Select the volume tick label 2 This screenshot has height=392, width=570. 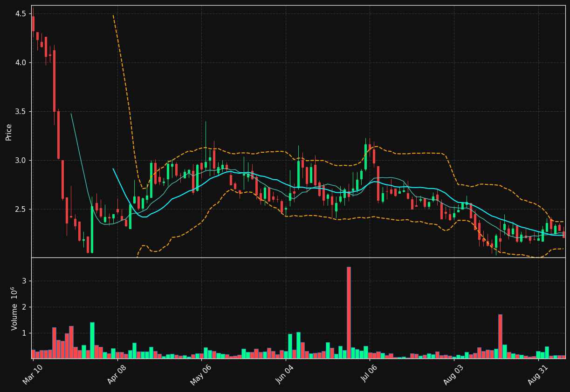(x=24, y=307)
